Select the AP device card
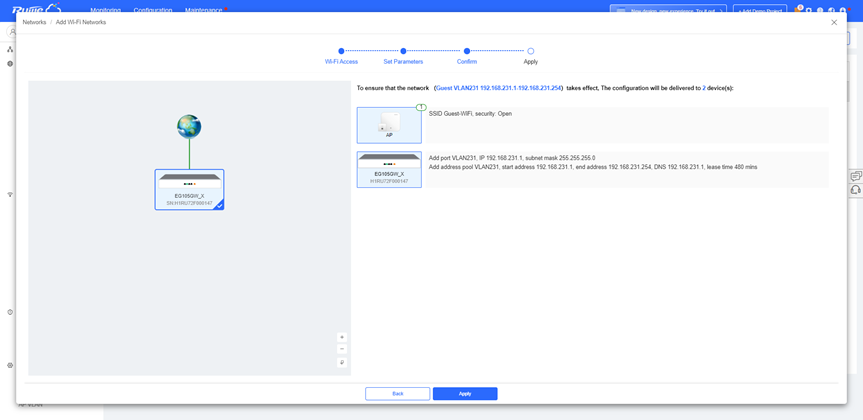The image size is (863, 420). pyautogui.click(x=389, y=126)
